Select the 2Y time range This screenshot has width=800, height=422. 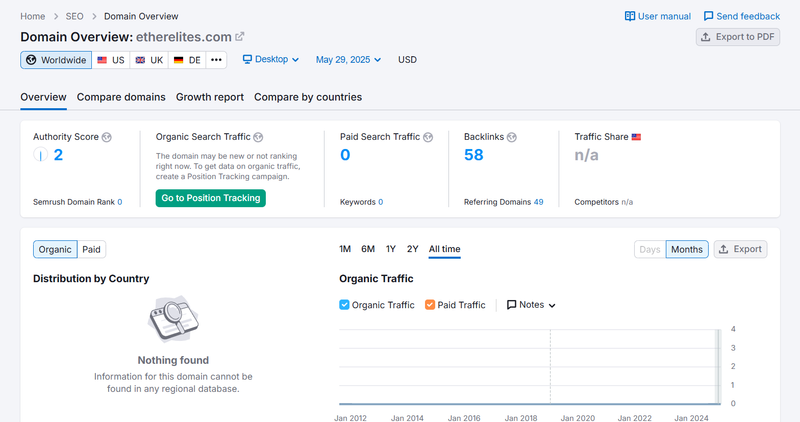point(412,249)
